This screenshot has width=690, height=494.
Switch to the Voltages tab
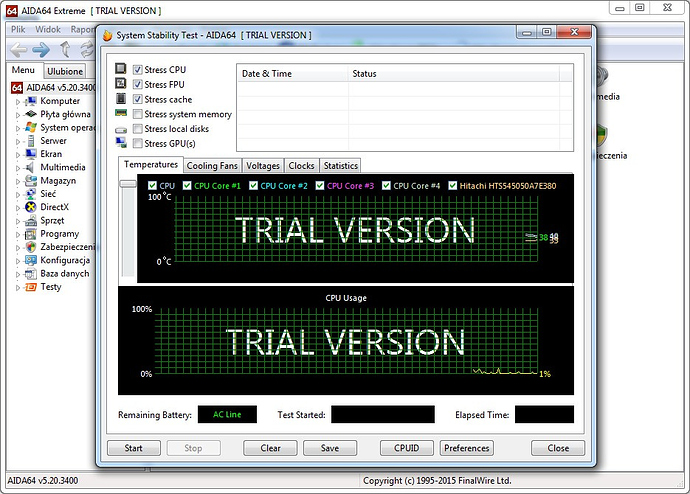click(x=263, y=166)
